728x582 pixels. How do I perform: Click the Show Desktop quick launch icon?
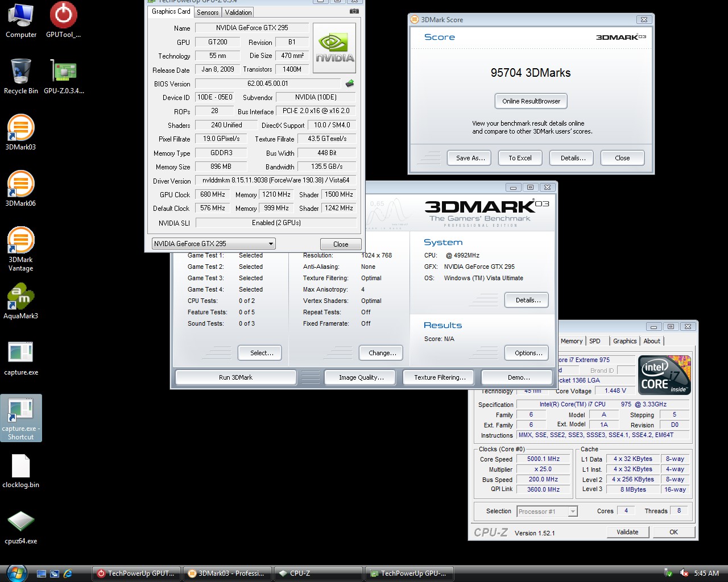[x=42, y=573]
